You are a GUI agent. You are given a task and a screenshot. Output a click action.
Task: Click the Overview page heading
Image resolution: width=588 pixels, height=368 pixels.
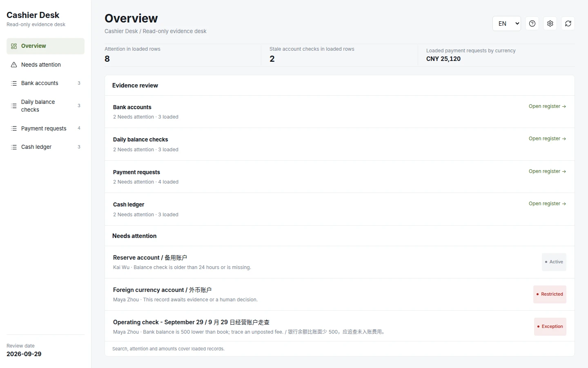[x=131, y=18]
